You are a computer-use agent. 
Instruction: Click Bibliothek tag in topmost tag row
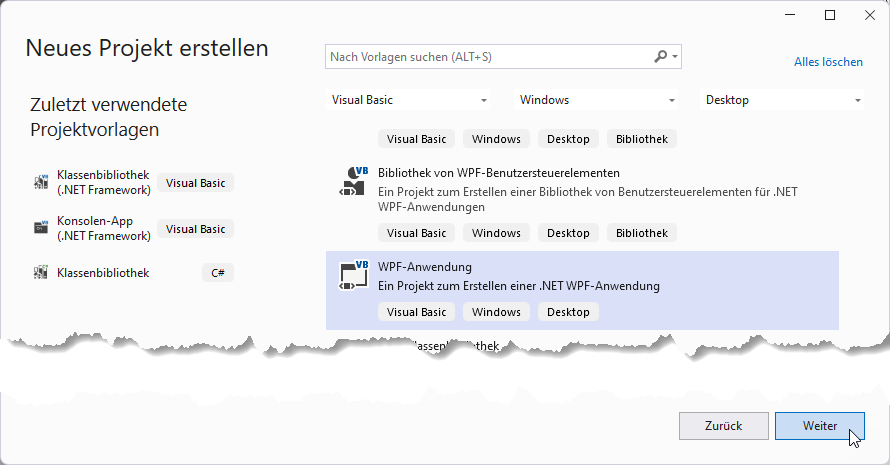(x=642, y=139)
